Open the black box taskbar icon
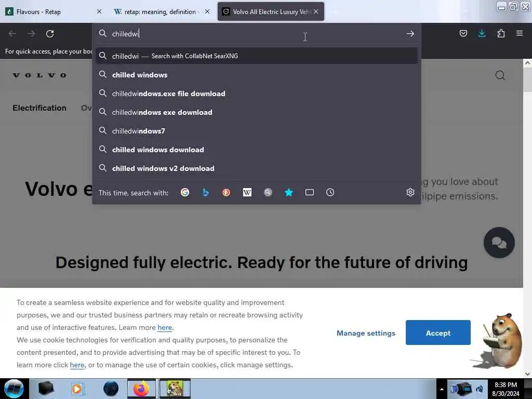The image size is (532, 399). (46, 389)
